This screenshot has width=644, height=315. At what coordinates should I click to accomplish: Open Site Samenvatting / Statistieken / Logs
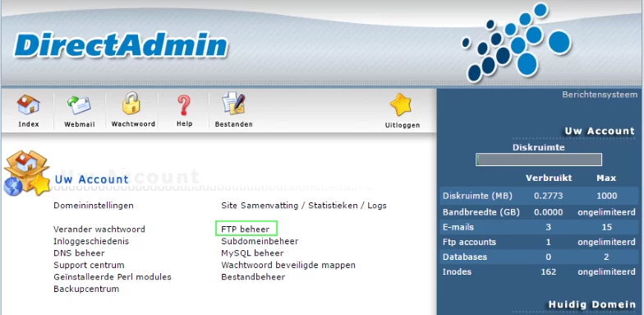click(304, 206)
